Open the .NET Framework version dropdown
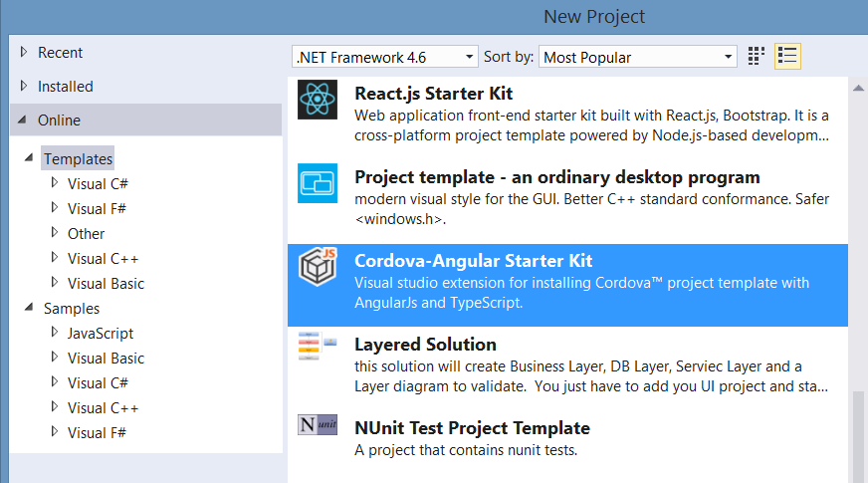 tap(384, 57)
